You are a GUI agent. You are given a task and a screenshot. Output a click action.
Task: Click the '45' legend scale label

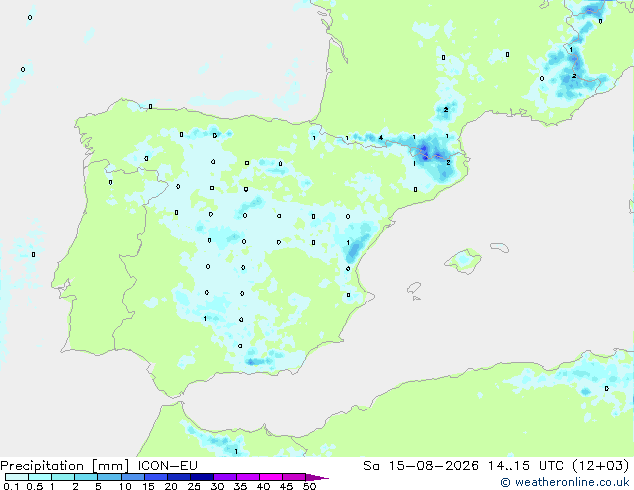[286, 486]
